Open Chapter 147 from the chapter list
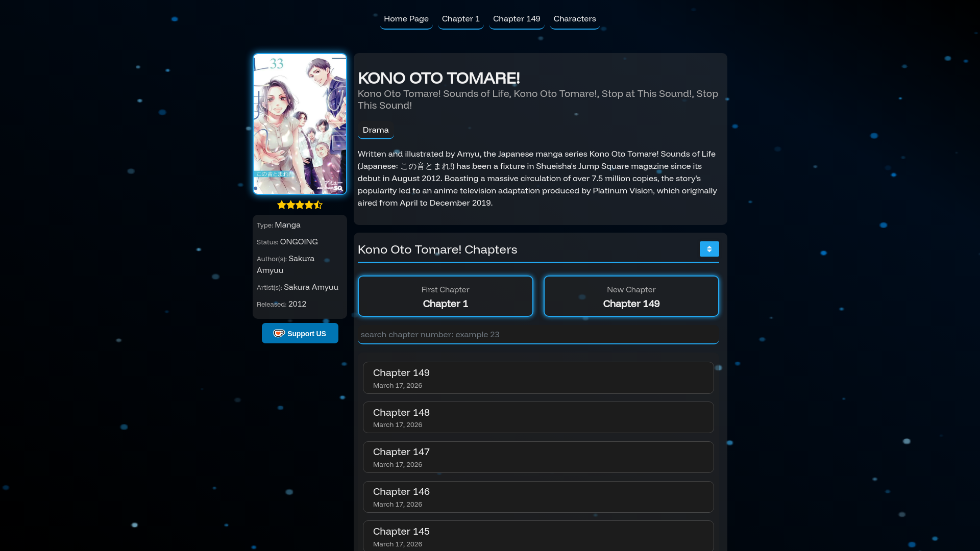980x551 pixels. tap(538, 457)
